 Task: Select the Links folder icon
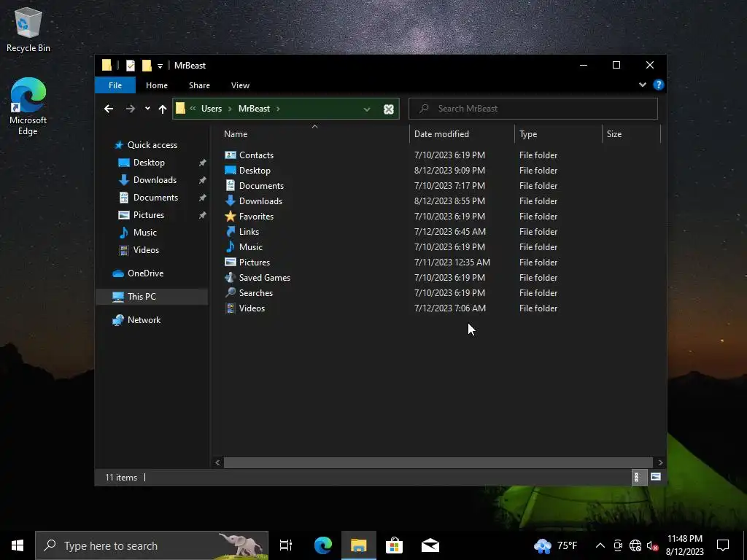(231, 231)
